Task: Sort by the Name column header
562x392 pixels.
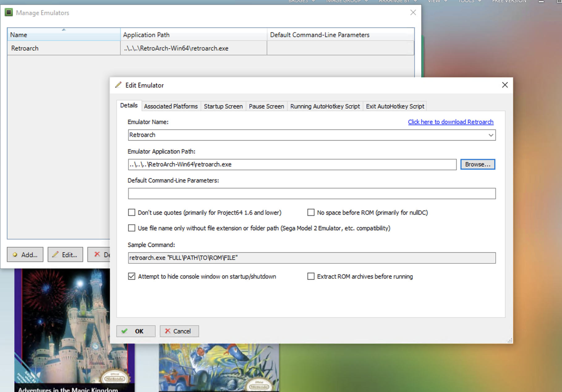Action: pos(64,35)
